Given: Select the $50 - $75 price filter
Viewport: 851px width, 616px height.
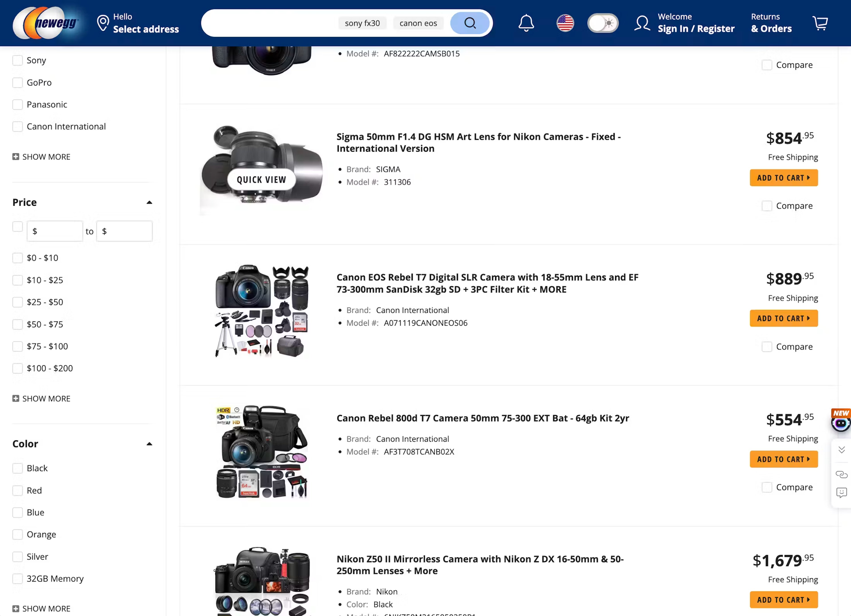Looking at the screenshot, I should (x=17, y=324).
